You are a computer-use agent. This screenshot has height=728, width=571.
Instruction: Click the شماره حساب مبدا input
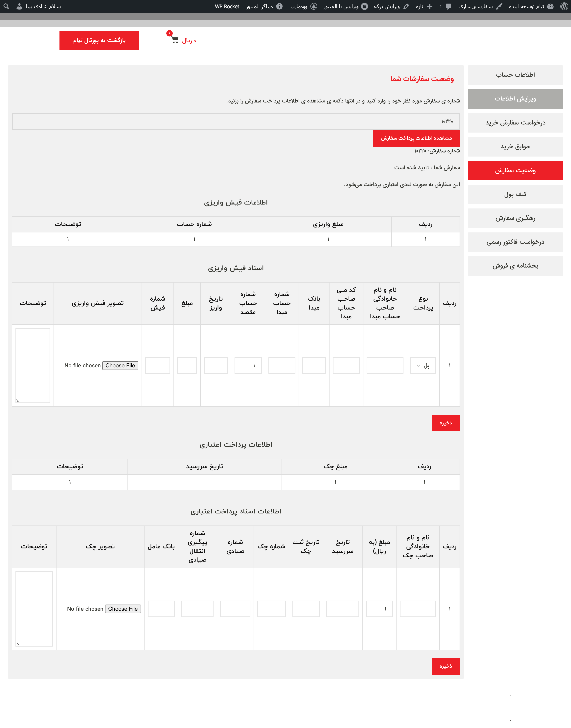coord(282,366)
